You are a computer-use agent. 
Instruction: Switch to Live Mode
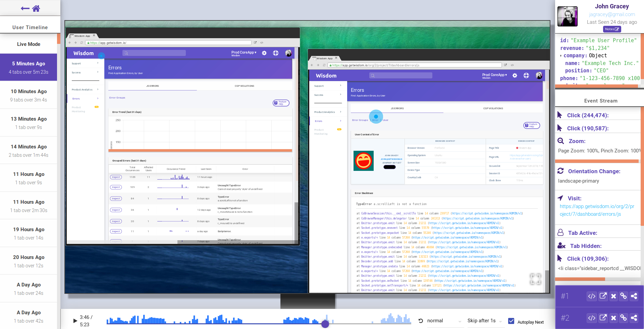click(x=29, y=44)
